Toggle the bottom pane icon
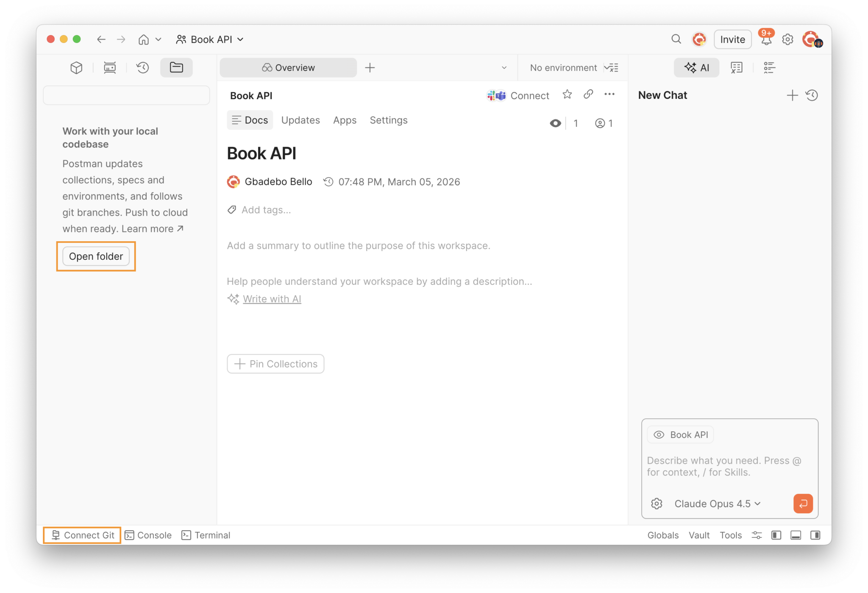Viewport: 868px width, 593px height. tap(796, 535)
